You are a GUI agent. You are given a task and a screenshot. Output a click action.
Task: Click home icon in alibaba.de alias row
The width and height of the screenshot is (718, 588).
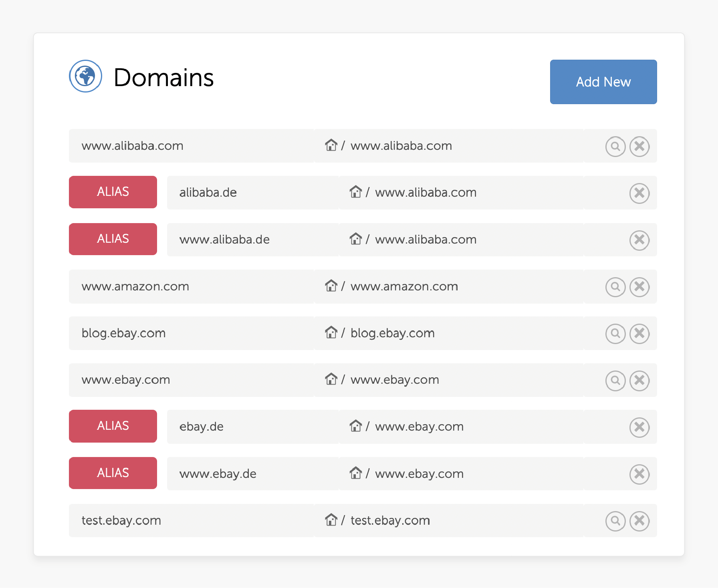point(355,192)
